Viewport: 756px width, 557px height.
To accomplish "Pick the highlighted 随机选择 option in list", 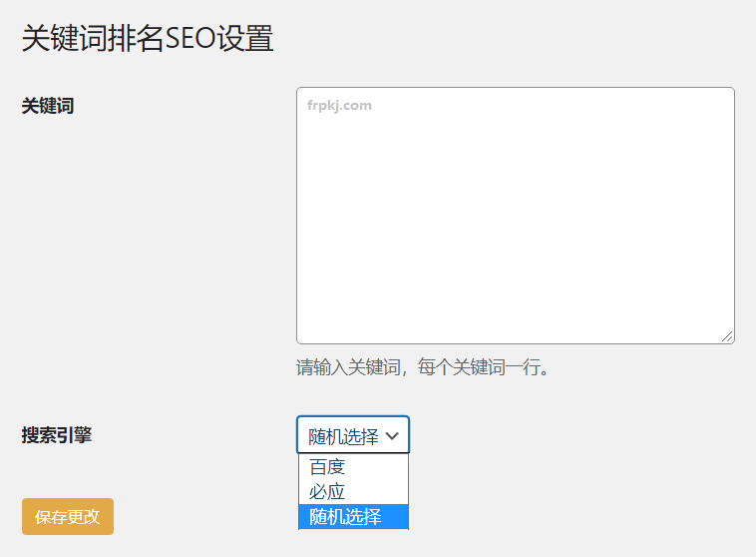I will [353, 517].
